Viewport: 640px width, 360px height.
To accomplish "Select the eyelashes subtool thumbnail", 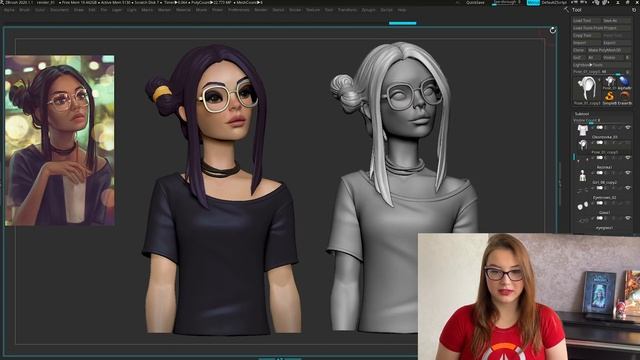I will click(582, 160).
